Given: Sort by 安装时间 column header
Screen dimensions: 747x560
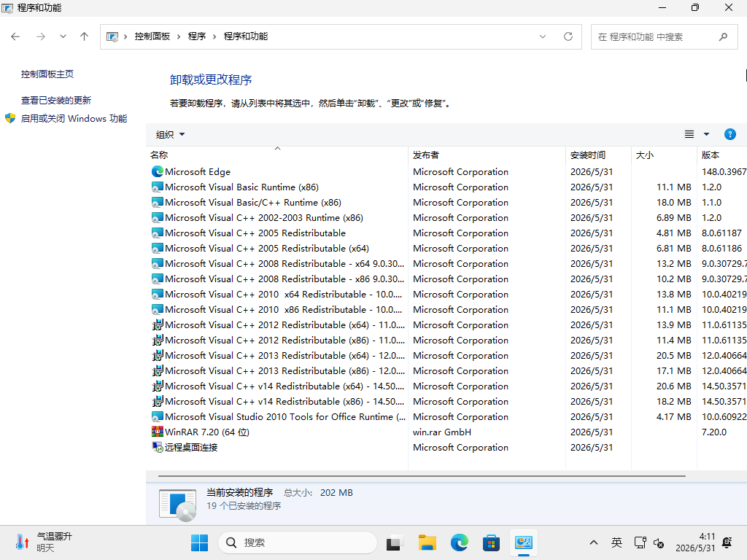Looking at the screenshot, I should pyautogui.click(x=598, y=155).
